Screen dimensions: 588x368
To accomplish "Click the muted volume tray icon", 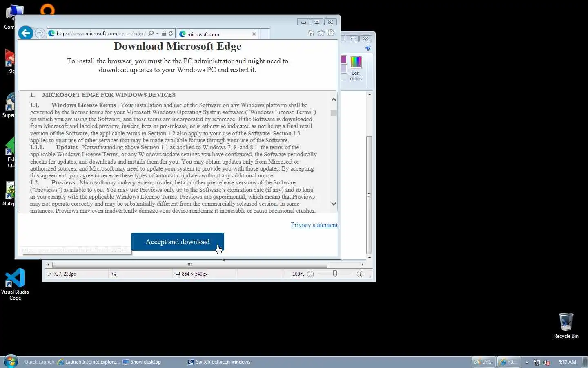I will coord(547,362).
